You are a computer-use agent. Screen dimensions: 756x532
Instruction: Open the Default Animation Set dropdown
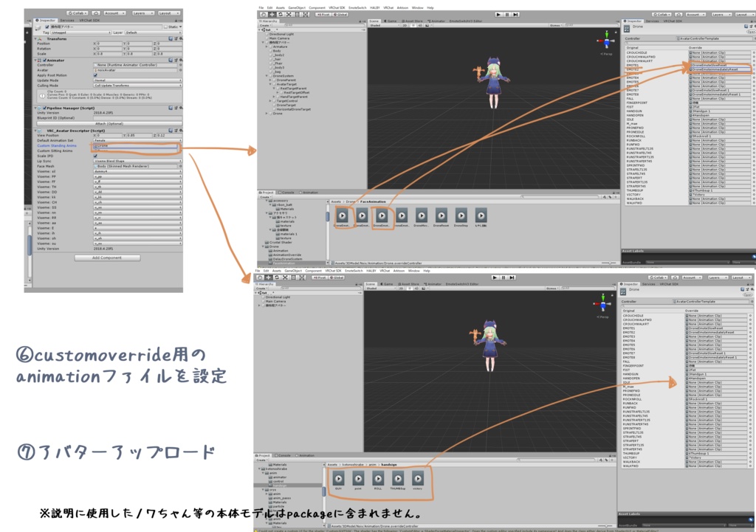(137, 140)
